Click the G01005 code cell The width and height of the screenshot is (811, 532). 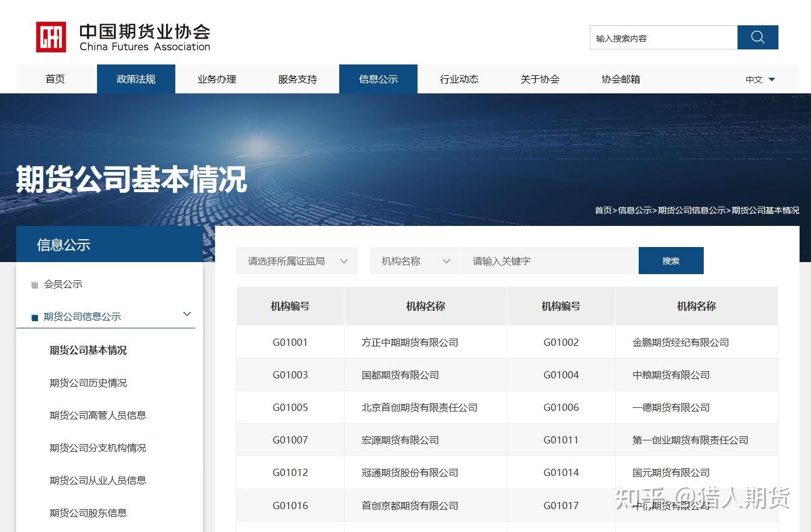290,407
